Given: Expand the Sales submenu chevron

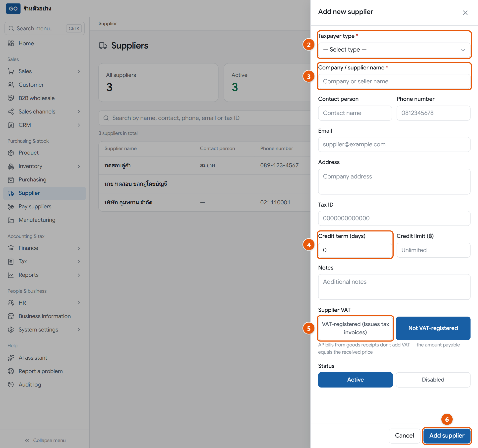Looking at the screenshot, I should point(79,71).
